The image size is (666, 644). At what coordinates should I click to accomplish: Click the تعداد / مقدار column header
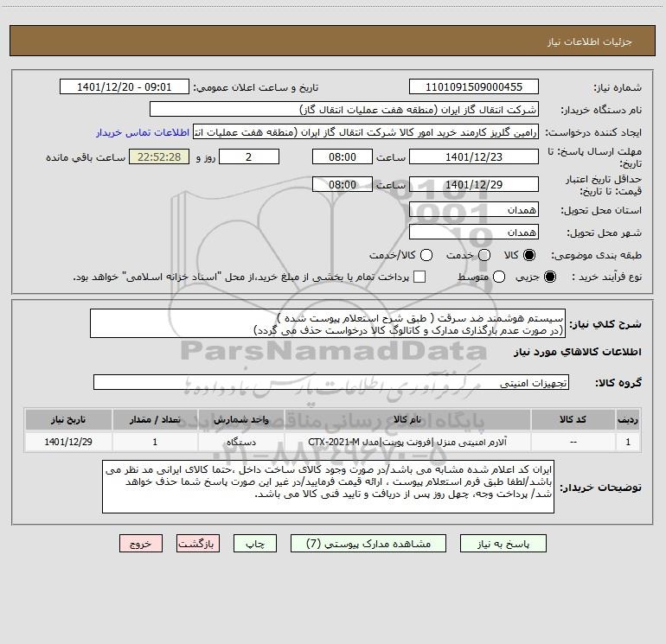pos(155,419)
